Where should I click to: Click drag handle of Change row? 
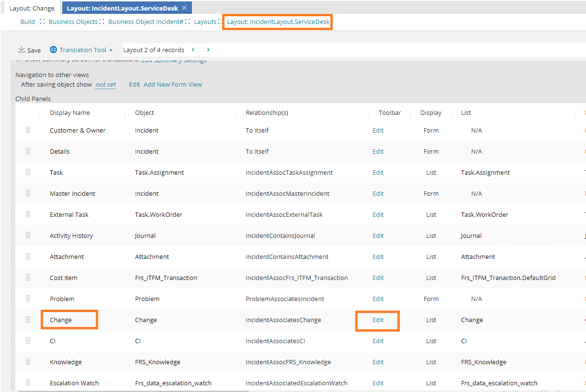click(x=28, y=320)
